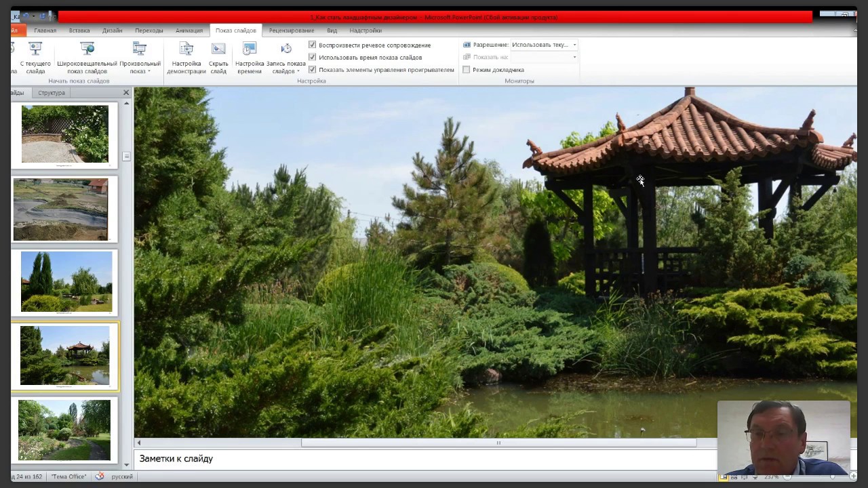Expand the Запись показа слайдов dropdown arrow
The height and width of the screenshot is (488, 868).
[x=298, y=72]
